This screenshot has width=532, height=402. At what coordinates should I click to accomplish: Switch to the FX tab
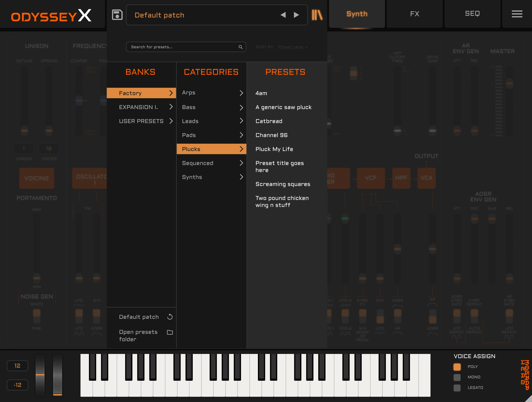(415, 14)
